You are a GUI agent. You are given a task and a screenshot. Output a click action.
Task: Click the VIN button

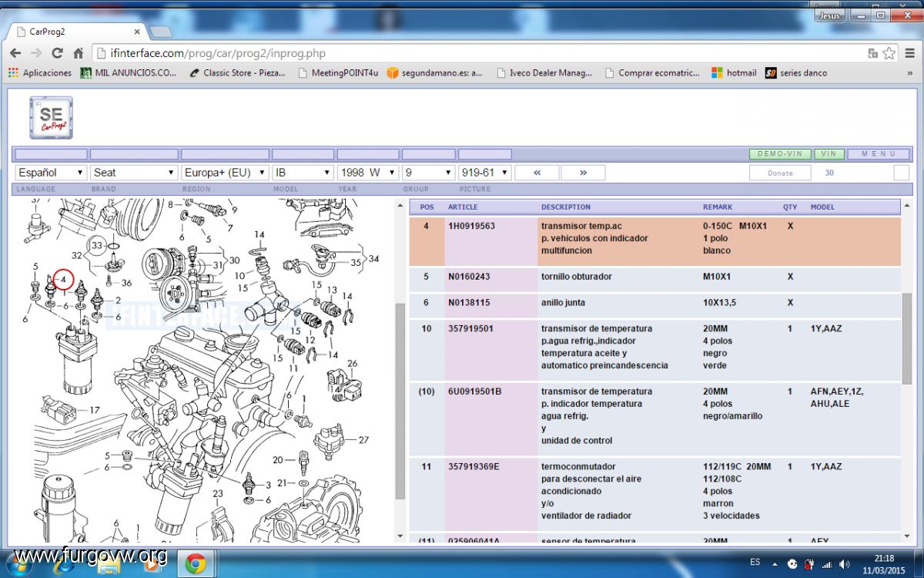pos(829,154)
